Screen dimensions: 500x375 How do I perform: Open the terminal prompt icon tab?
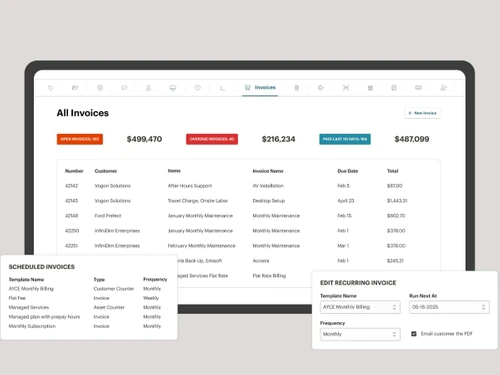coord(222,88)
